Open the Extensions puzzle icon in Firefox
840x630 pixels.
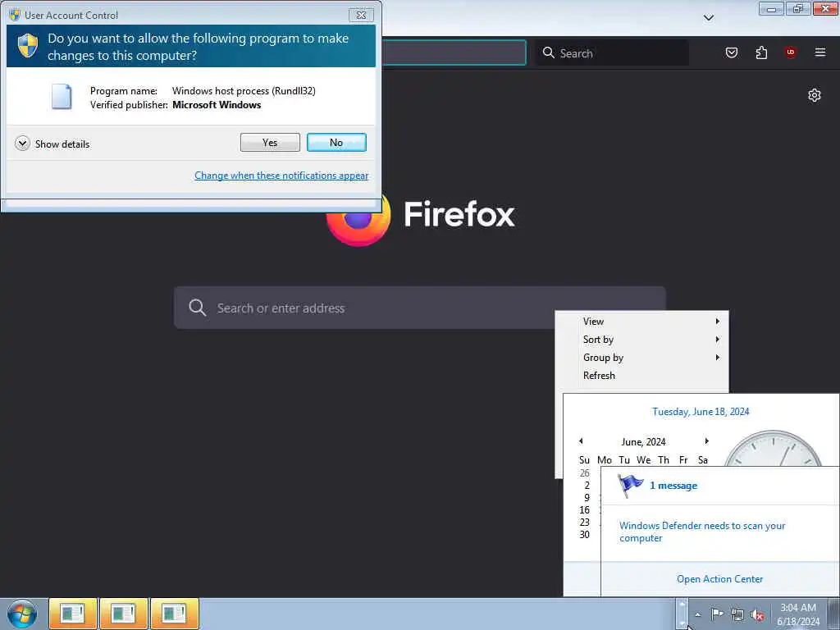(761, 52)
